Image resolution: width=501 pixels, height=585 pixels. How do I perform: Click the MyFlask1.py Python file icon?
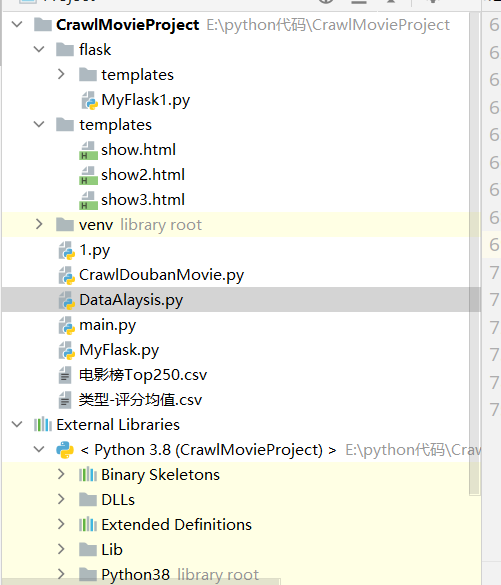pyautogui.click(x=89, y=100)
